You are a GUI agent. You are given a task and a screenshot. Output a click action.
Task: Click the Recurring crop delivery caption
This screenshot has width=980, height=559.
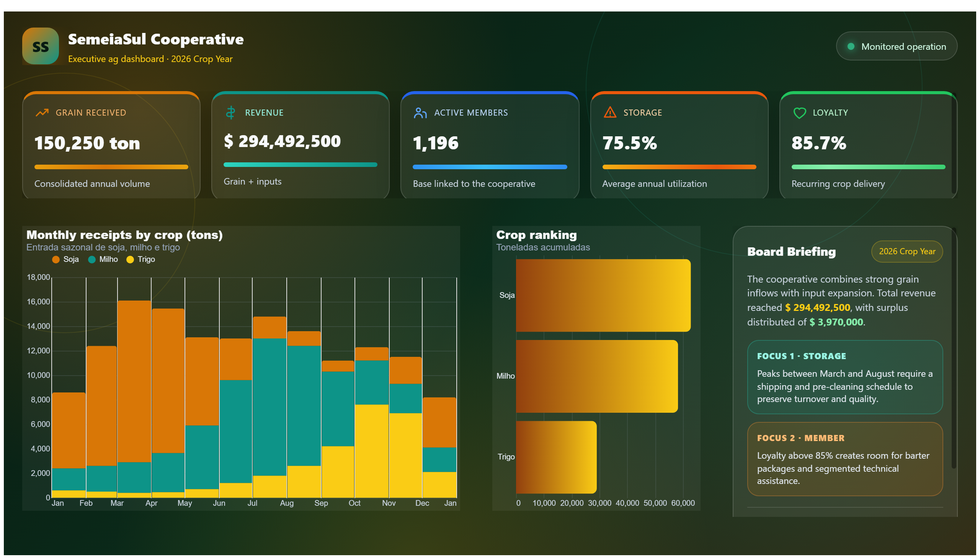(x=838, y=183)
